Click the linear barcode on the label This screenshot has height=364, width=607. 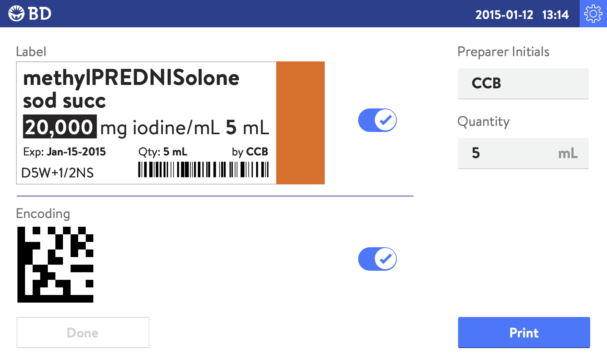point(203,169)
